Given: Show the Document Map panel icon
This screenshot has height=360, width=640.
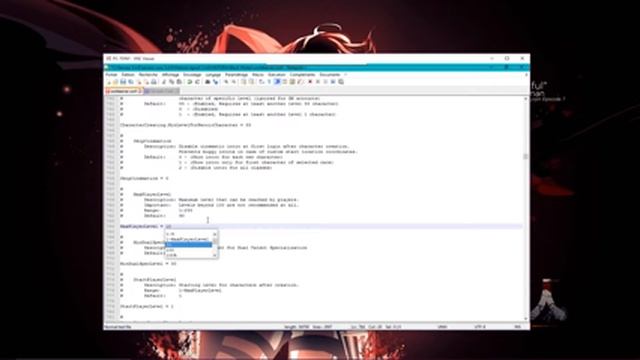Looking at the screenshot, I should click(x=293, y=82).
